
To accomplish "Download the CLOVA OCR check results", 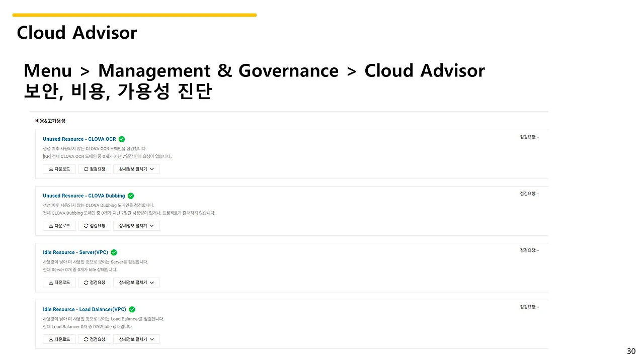I will pyautogui.click(x=59, y=169).
